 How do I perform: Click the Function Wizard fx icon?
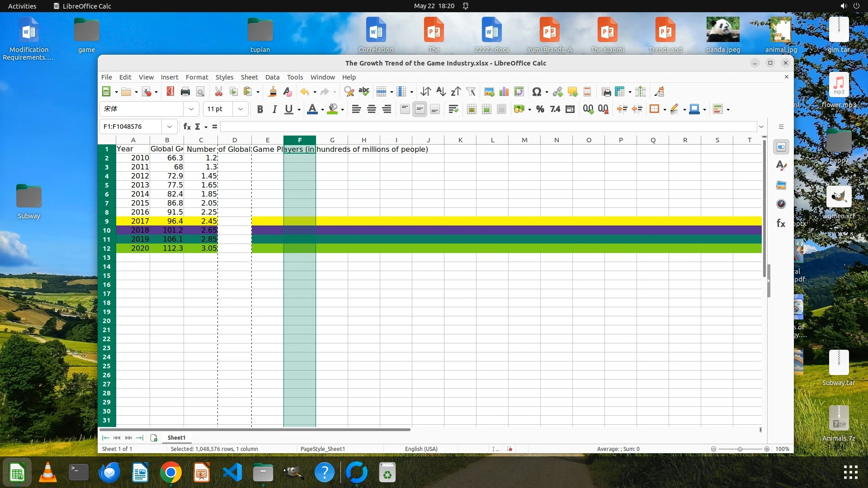point(187,127)
